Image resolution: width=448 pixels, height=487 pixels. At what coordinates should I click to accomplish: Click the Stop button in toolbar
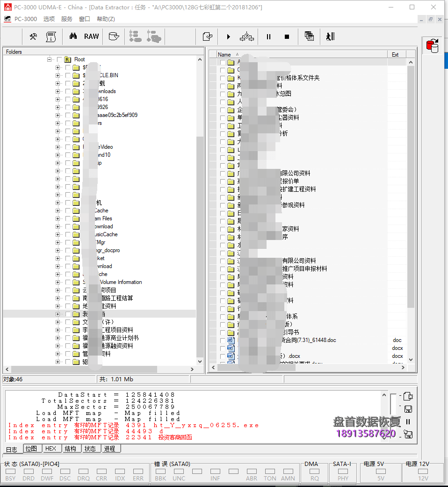pyautogui.click(x=287, y=36)
